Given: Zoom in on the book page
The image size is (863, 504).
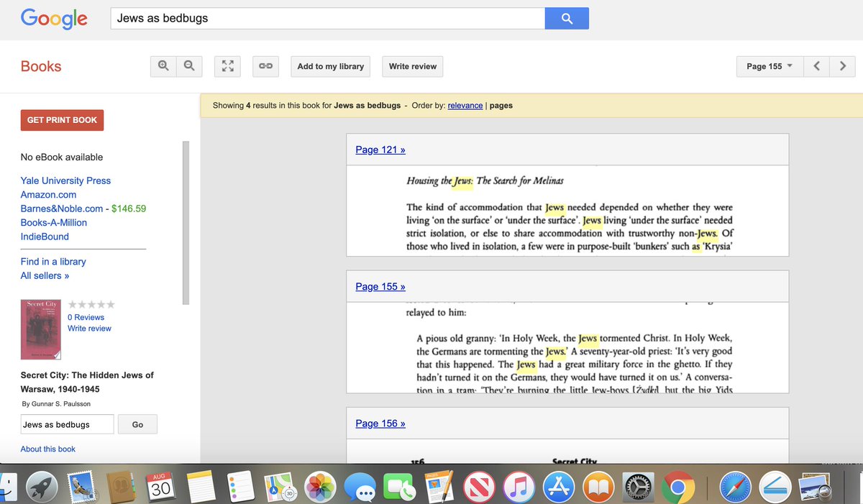Looking at the screenshot, I should tap(163, 66).
